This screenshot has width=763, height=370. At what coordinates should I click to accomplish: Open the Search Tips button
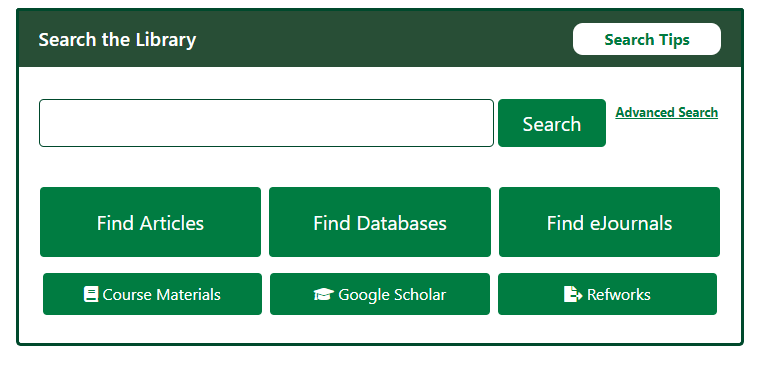647,39
